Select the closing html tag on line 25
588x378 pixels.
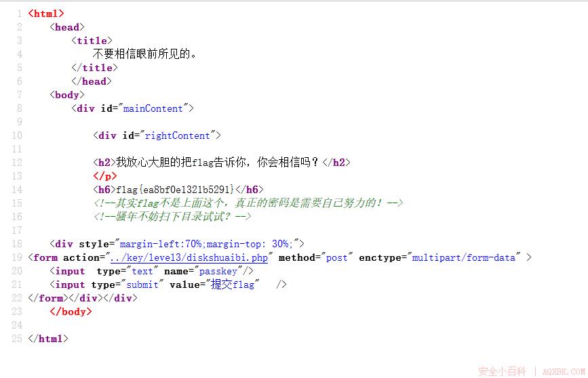(48, 338)
